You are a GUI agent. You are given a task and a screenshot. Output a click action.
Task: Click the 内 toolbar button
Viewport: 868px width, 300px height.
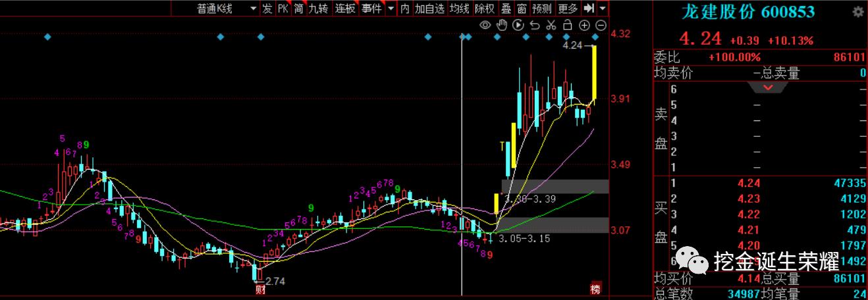(405, 8)
